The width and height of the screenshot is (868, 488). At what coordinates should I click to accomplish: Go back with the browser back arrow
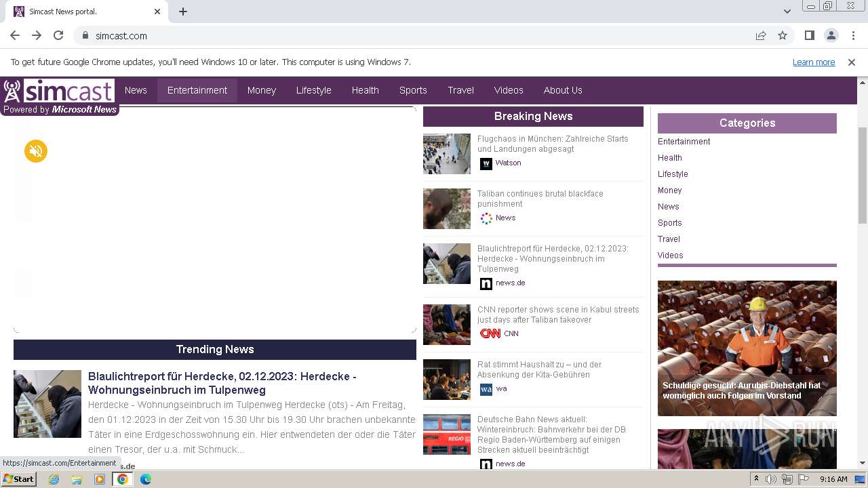click(15, 35)
